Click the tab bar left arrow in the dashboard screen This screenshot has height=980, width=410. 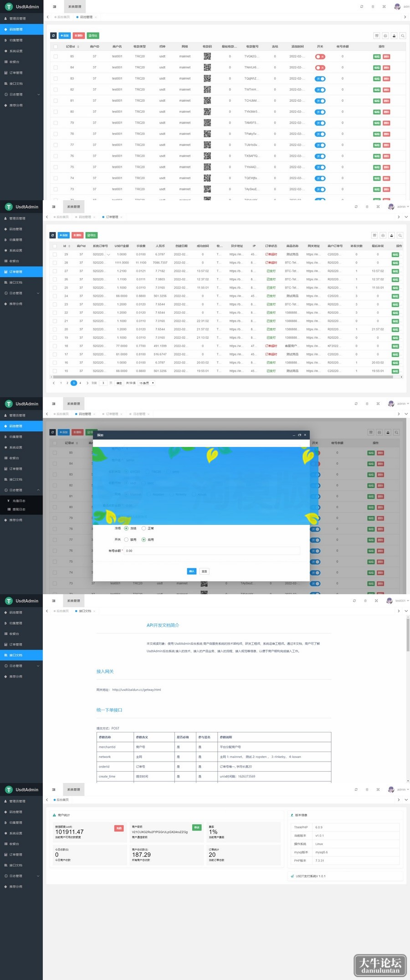coord(47,799)
